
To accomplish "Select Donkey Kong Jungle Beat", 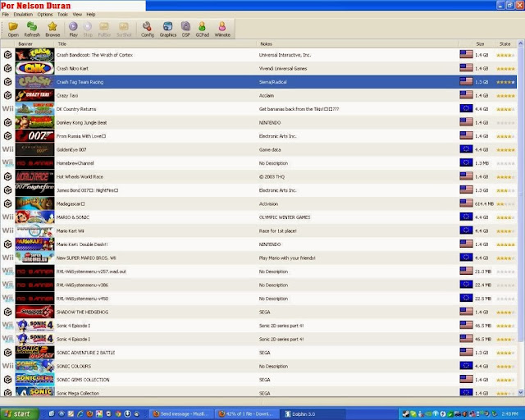I will 81,122.
